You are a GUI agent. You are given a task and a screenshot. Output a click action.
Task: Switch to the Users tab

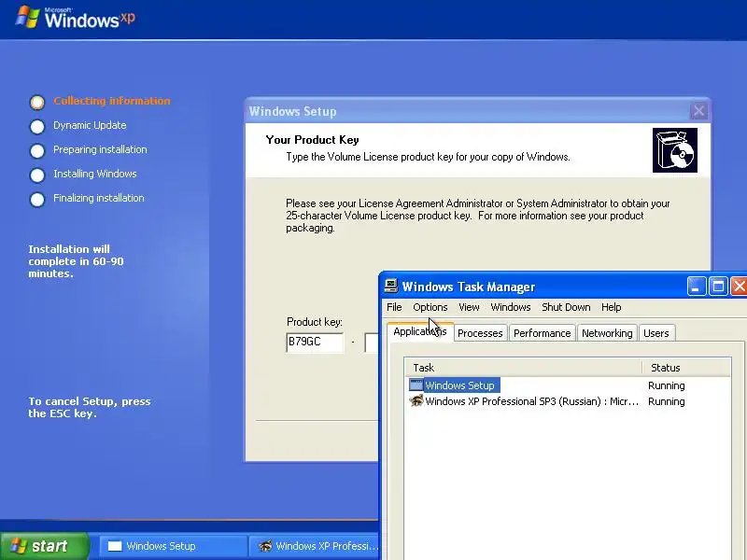656,333
